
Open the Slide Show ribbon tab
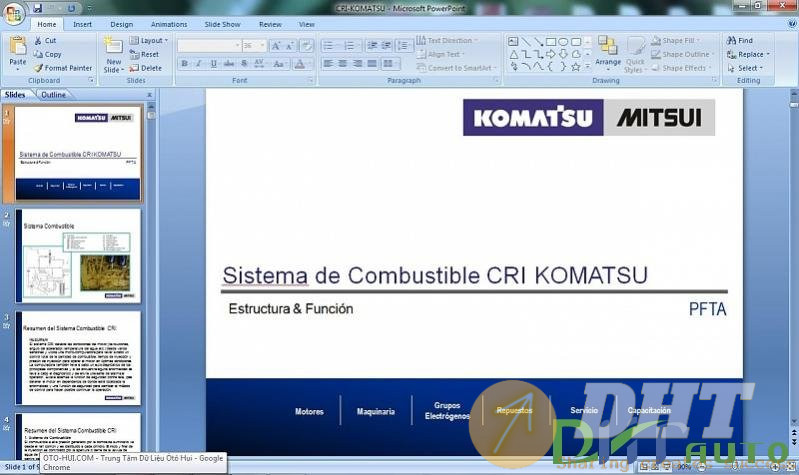pyautogui.click(x=222, y=24)
